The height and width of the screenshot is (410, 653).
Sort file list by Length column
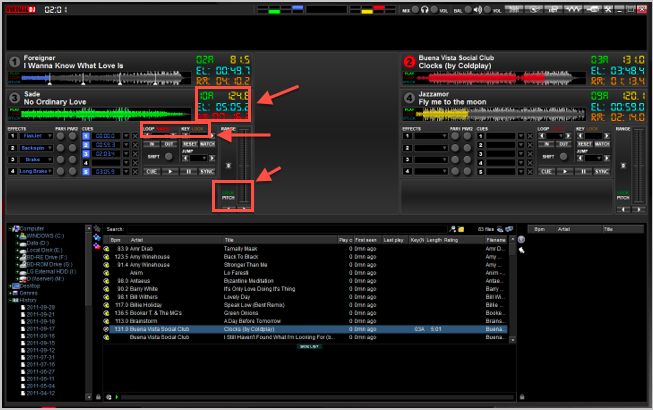434,240
